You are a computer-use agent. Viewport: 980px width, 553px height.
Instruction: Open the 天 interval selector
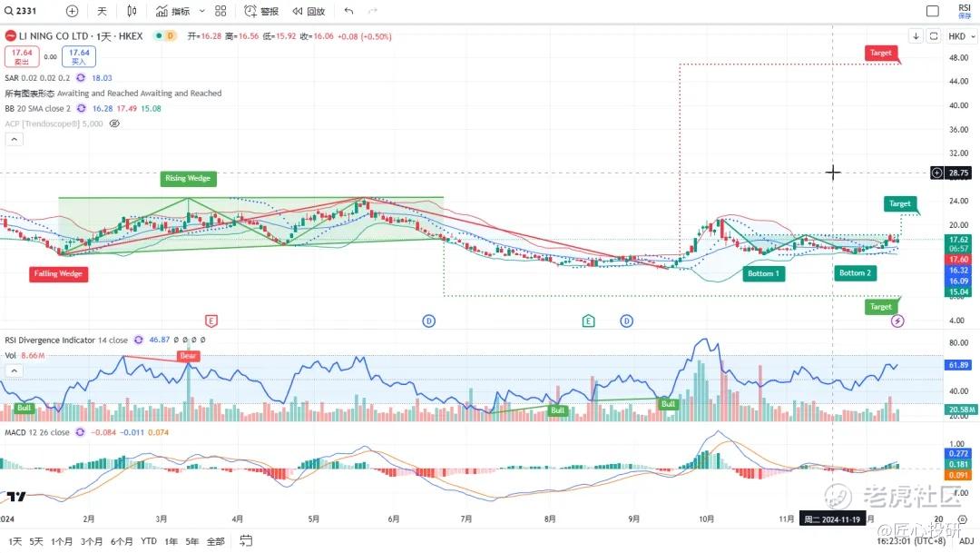pos(102,11)
